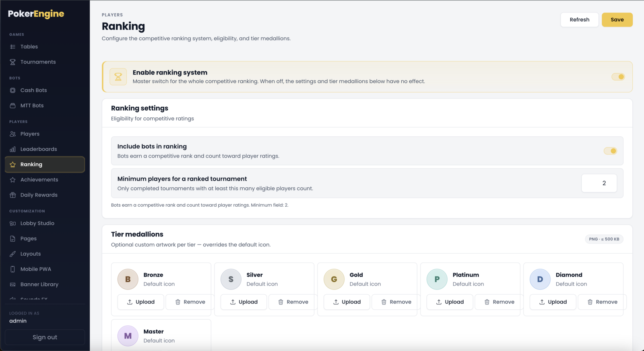This screenshot has width=644, height=351.
Task: Click the Leaderboards bar chart icon
Action: coord(12,149)
